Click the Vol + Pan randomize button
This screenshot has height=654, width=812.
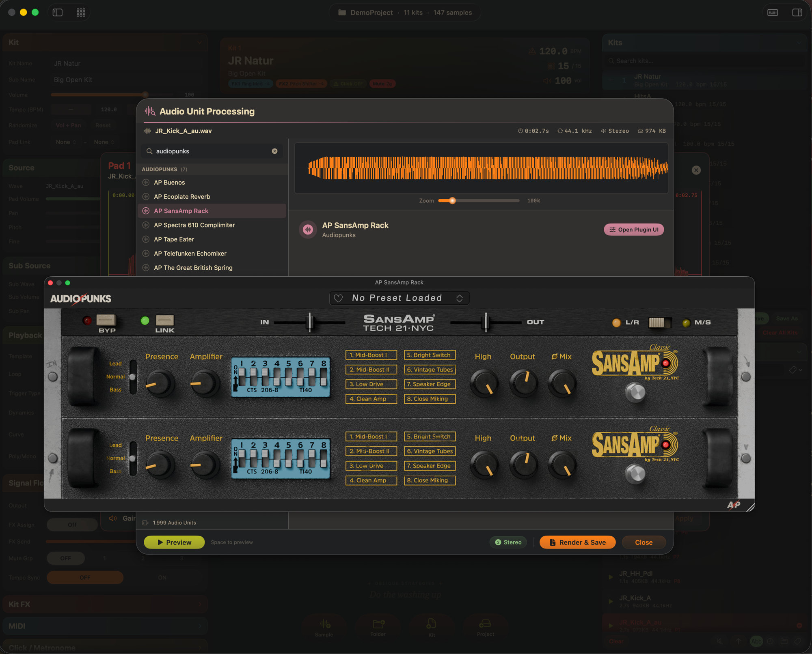point(68,125)
